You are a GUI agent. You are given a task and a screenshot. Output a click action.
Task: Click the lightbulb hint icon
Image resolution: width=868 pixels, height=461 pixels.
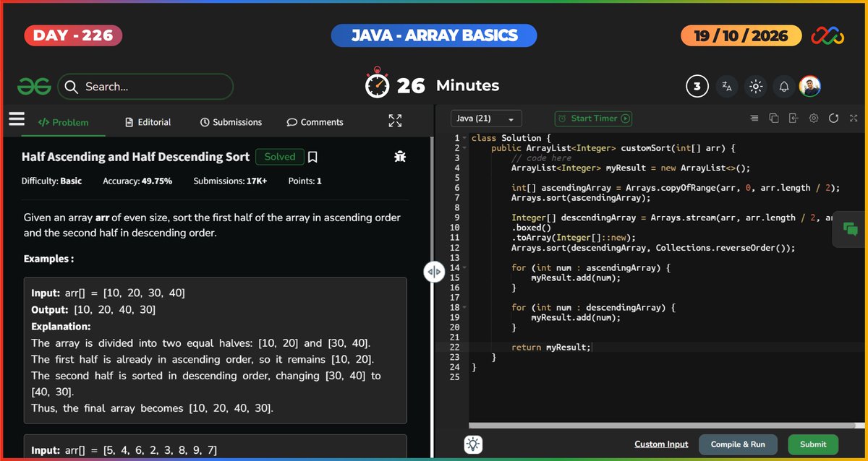[474, 444]
